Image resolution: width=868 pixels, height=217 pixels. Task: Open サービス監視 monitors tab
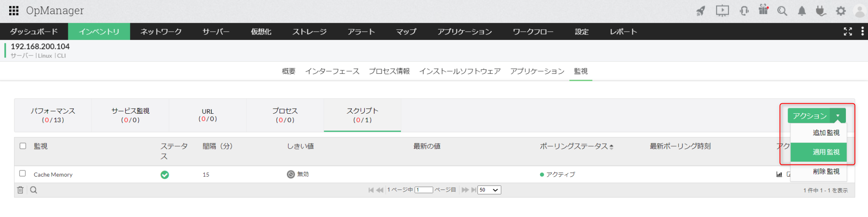click(130, 115)
